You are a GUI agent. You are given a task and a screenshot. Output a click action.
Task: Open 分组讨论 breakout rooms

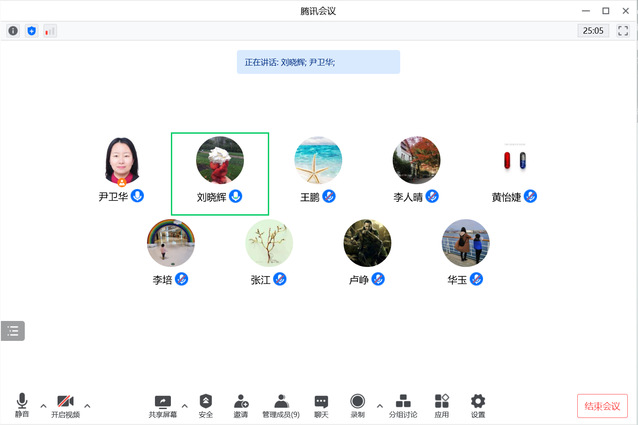pos(403,402)
